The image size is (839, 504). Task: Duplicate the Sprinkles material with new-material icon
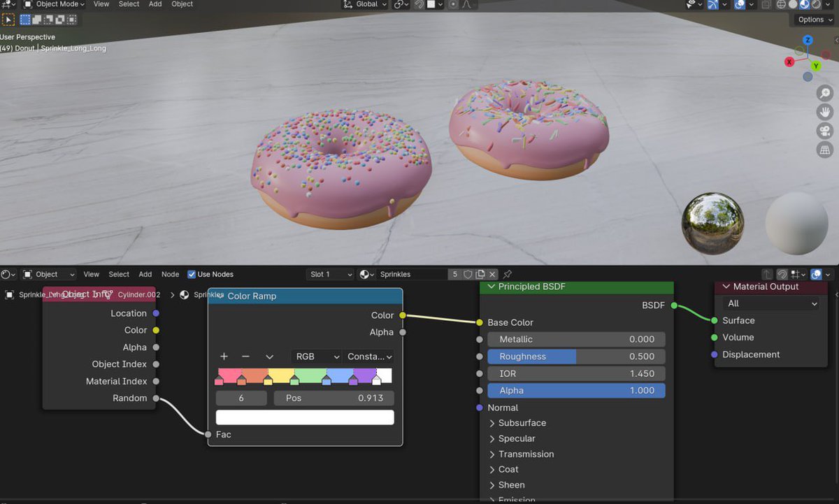coord(480,274)
